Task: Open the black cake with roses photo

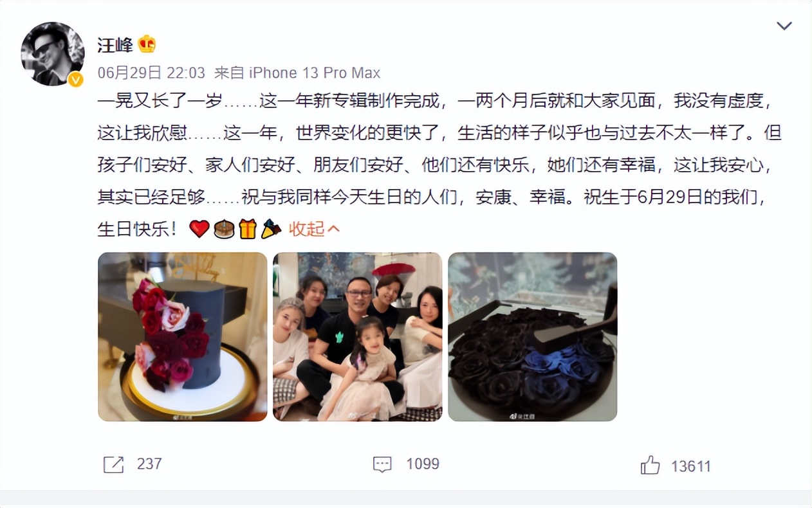Action: (x=183, y=336)
